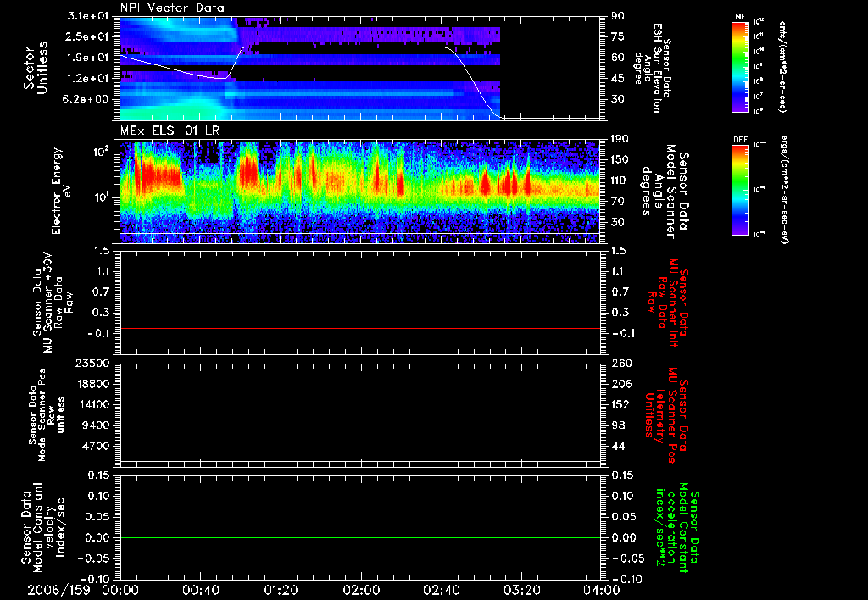Click the "14100" scanner position tick value

point(93,404)
